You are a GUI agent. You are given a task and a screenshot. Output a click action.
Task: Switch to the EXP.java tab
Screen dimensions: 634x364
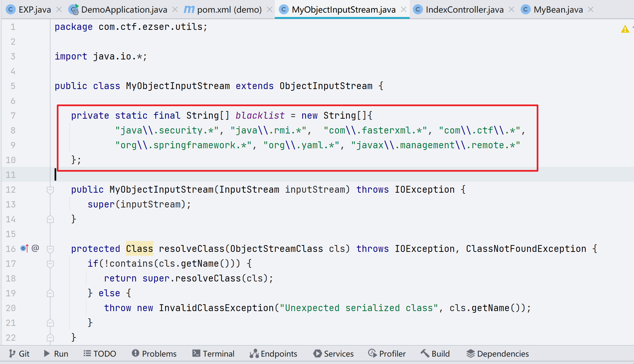[35, 10]
